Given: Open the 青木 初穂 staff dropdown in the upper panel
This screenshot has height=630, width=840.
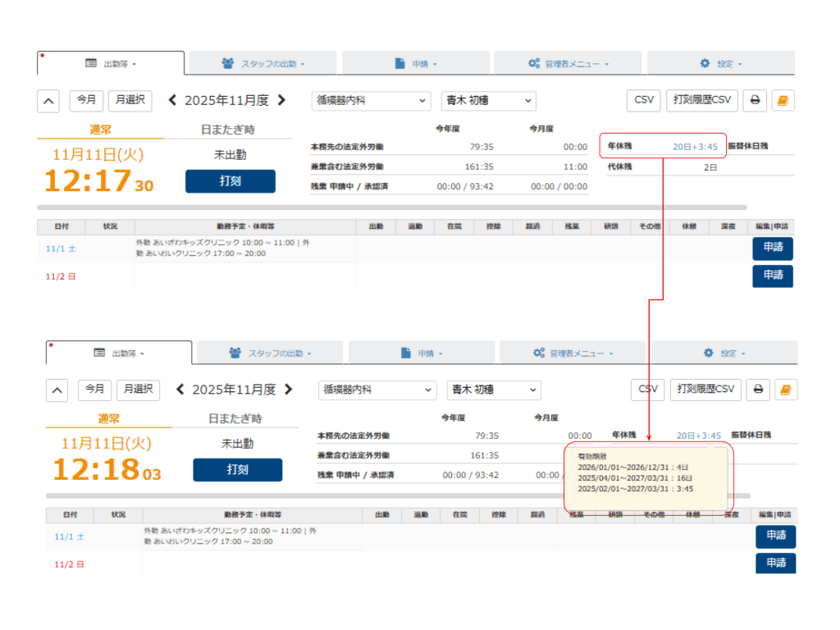Looking at the screenshot, I should click(488, 101).
